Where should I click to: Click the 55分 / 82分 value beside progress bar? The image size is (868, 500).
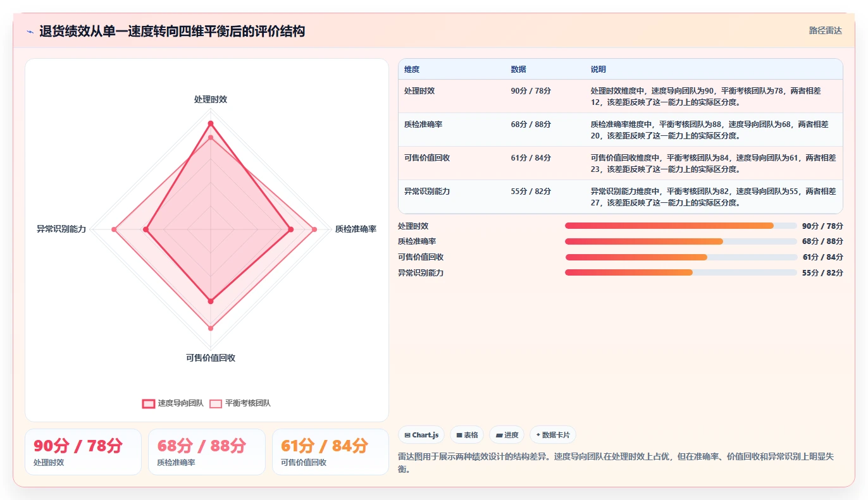click(822, 272)
